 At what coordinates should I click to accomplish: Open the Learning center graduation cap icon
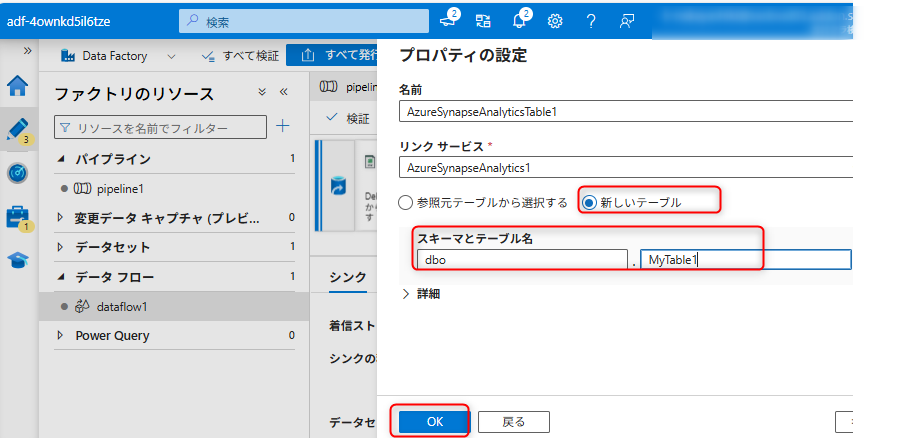pos(17,261)
